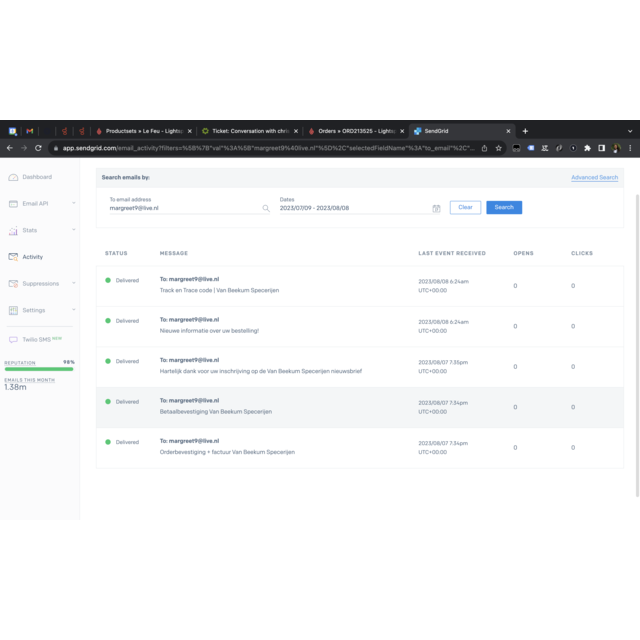This screenshot has width=640, height=640.
Task: Click the magnifier icon in email field
Action: coord(266,208)
